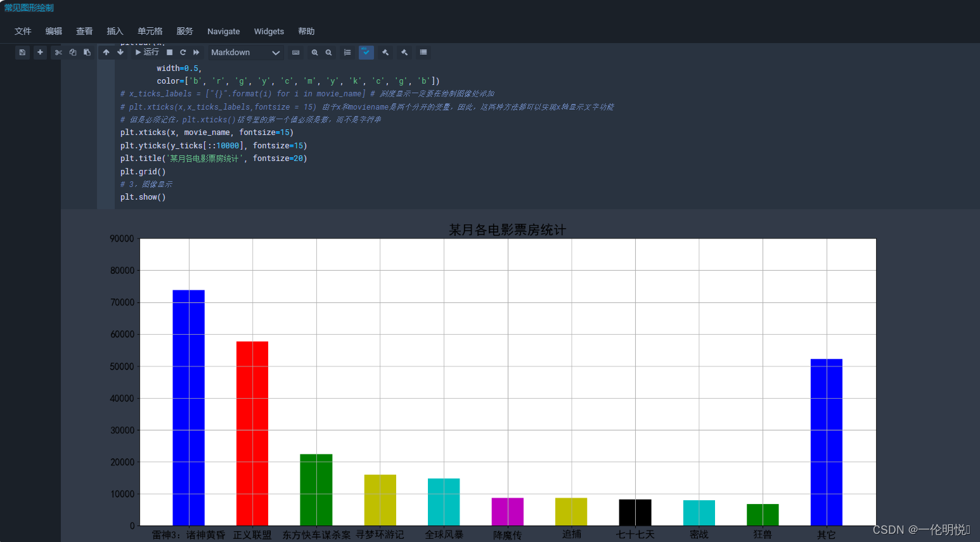This screenshot has width=980, height=542.
Task: Click the chart title 某月各电影票房统计
Action: point(507,230)
